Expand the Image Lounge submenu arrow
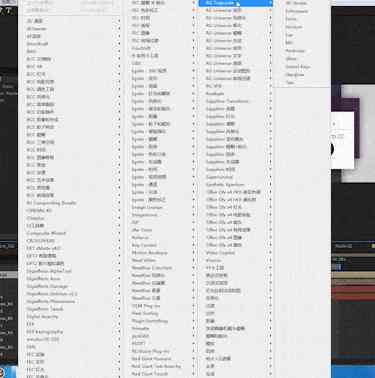Screen dimensions: 375x378 (x=193, y=207)
